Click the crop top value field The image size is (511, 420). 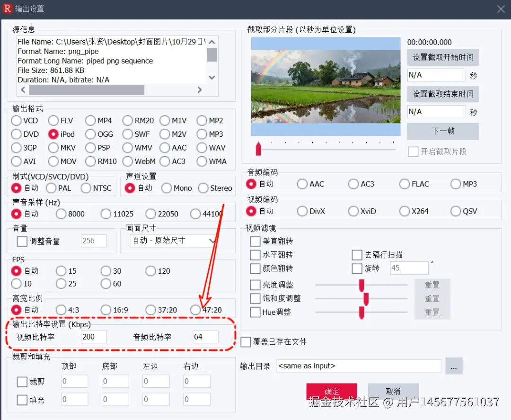[75, 381]
